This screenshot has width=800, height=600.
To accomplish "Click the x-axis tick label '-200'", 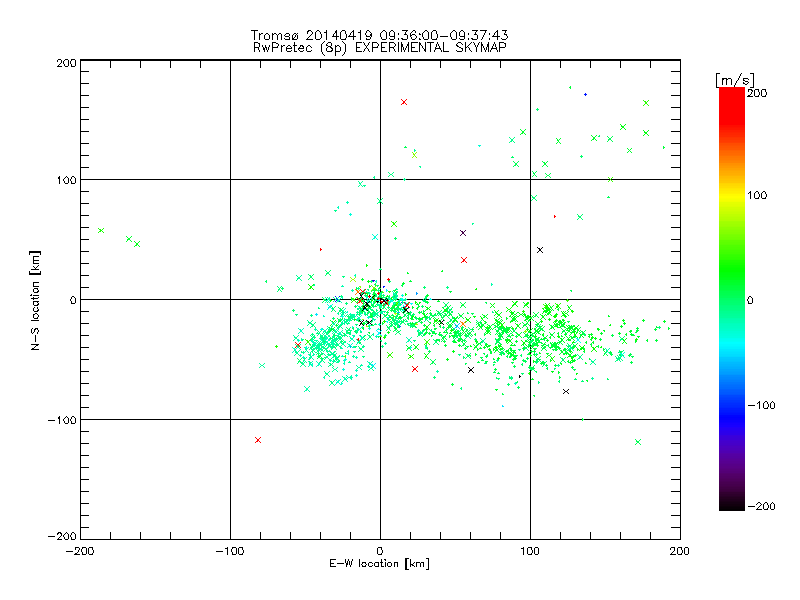I will click(80, 551).
